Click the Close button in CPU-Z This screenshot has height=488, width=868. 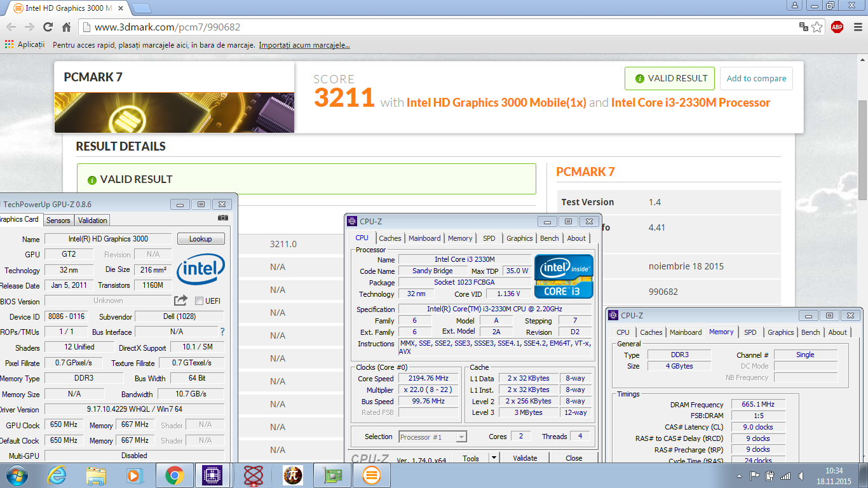[574, 457]
